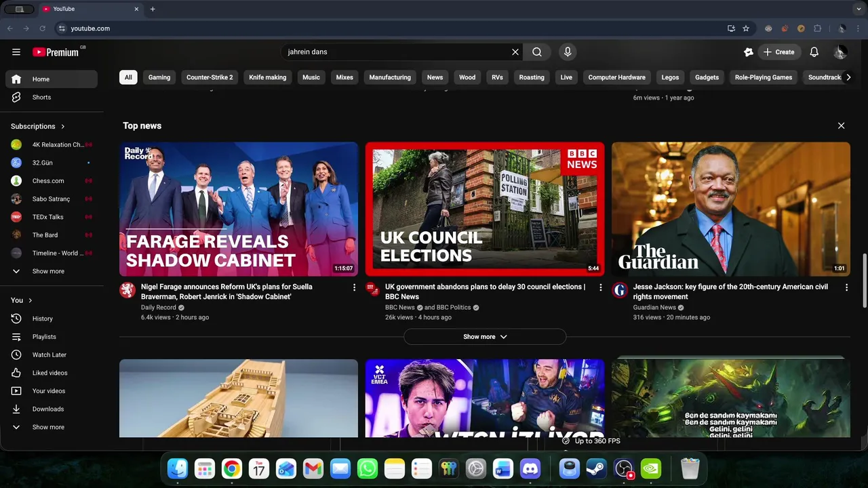Open the Sabo Satranç subscription
This screenshot has height=488, width=868.
(x=52, y=199)
